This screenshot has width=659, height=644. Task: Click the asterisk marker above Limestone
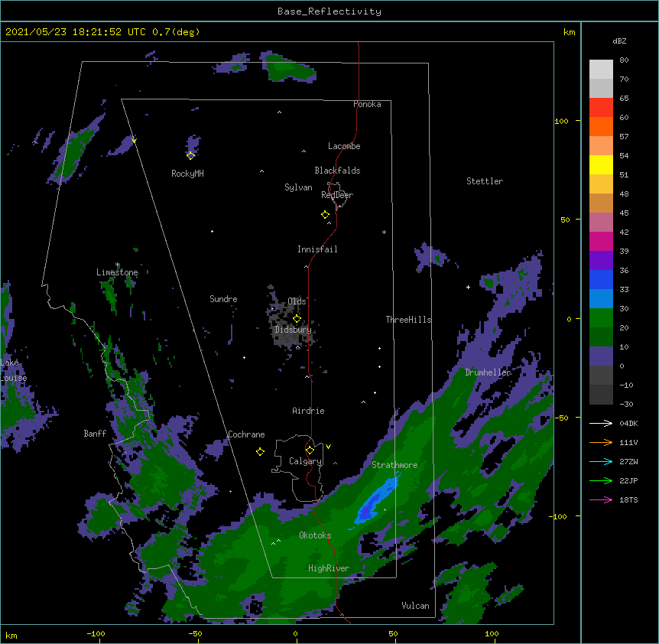pos(117,265)
